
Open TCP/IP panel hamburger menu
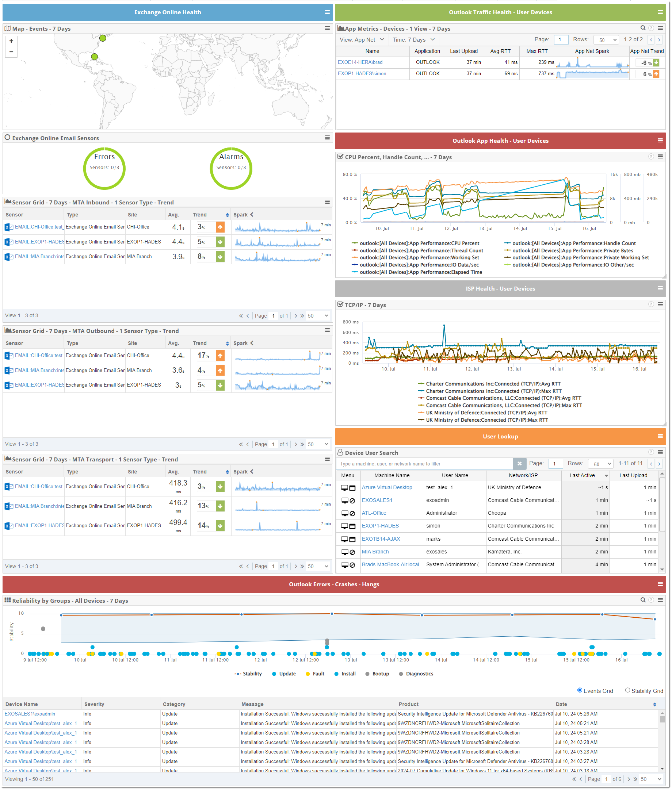click(x=660, y=304)
